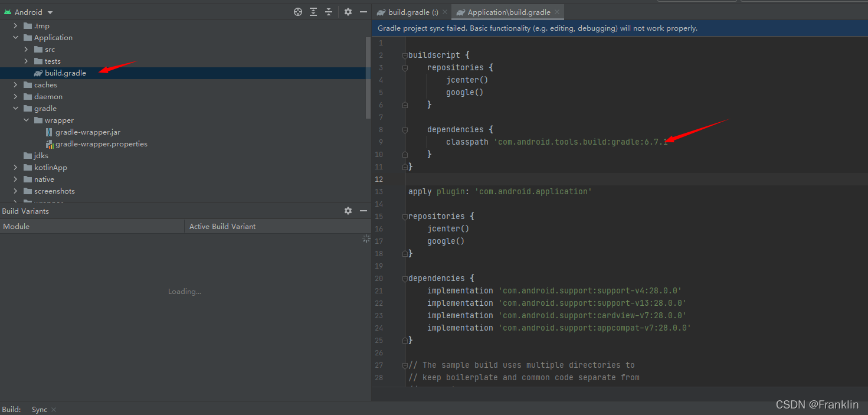Click the support-v13:28.0.0 dependency line

coord(557,303)
